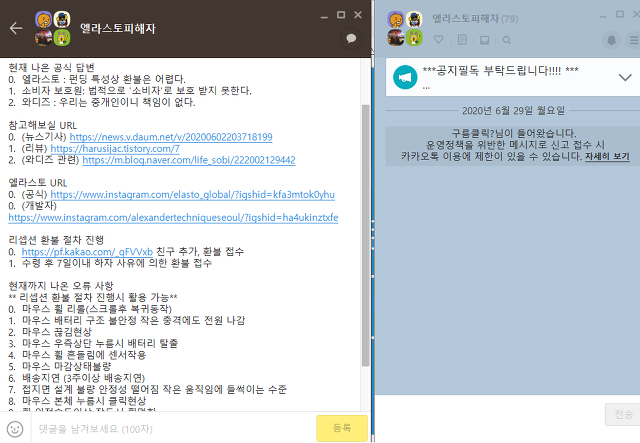Screen dimensions: 640x443
Task: Go back using the left arrow
Action: [16, 28]
